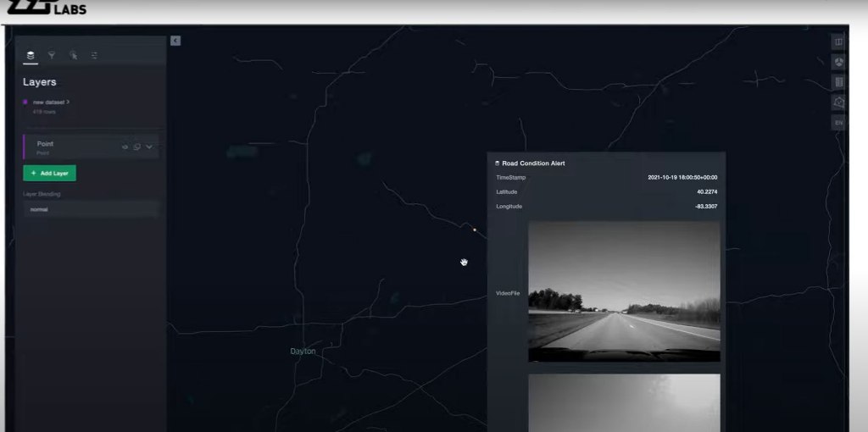Click the highway road video thumbnail
This screenshot has height=432, width=868.
coord(624,292)
